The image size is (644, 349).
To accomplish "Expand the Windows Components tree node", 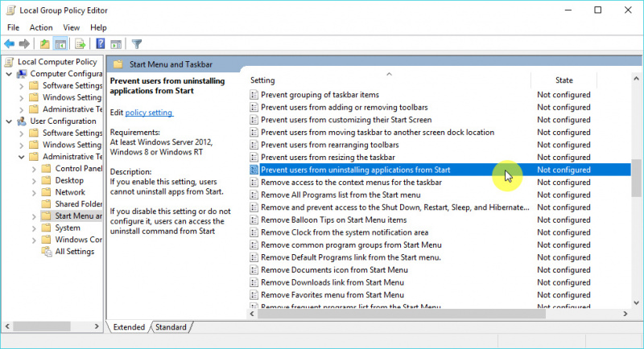I will [x=34, y=240].
